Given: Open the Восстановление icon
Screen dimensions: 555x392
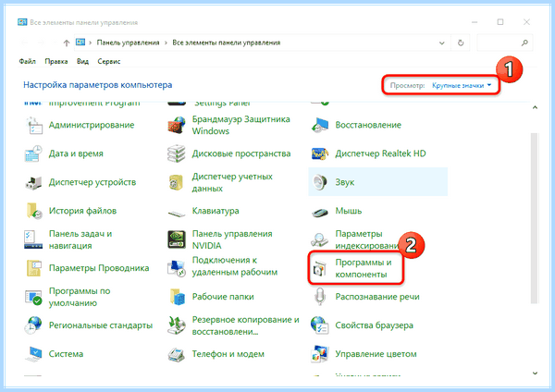Looking at the screenshot, I should tap(320, 125).
